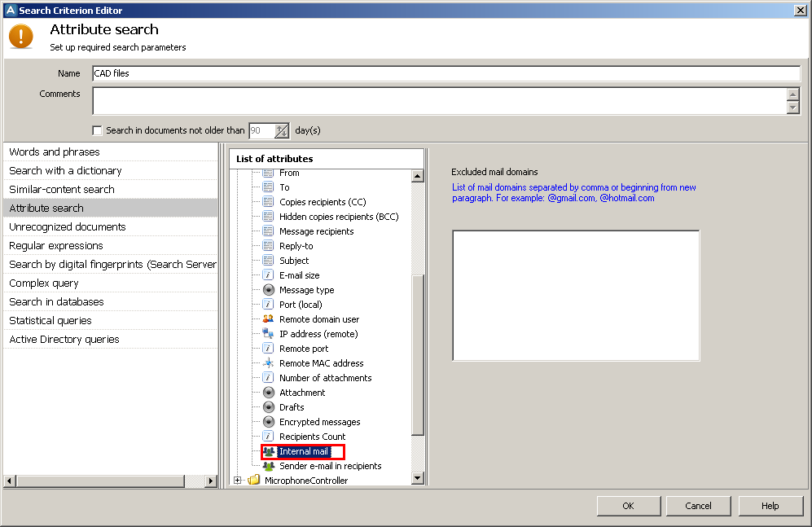Click the days number field showing 90

(x=261, y=131)
